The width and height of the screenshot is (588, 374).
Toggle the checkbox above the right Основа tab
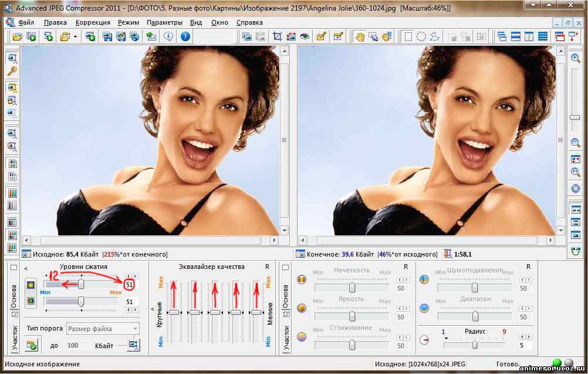[x=285, y=268]
